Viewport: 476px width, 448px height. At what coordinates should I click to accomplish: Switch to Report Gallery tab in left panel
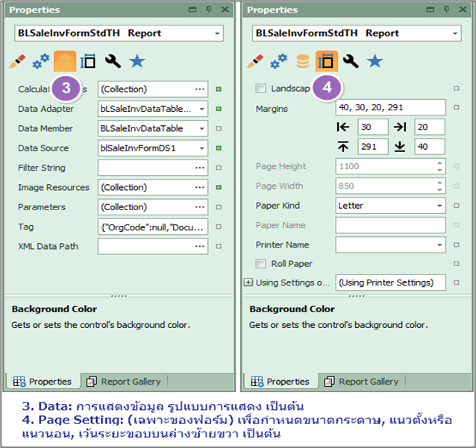point(124,382)
